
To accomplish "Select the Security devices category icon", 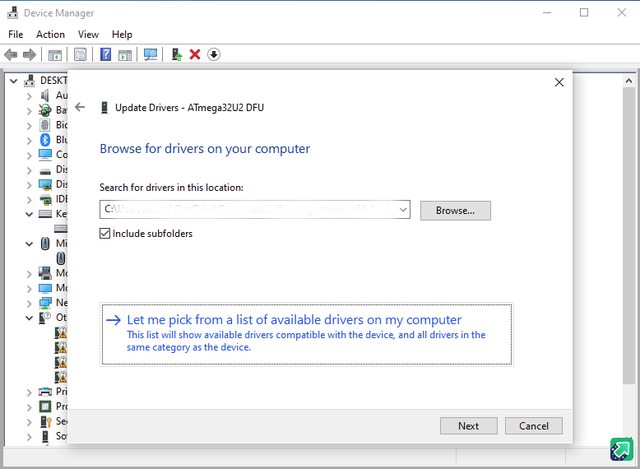I will pos(46,421).
